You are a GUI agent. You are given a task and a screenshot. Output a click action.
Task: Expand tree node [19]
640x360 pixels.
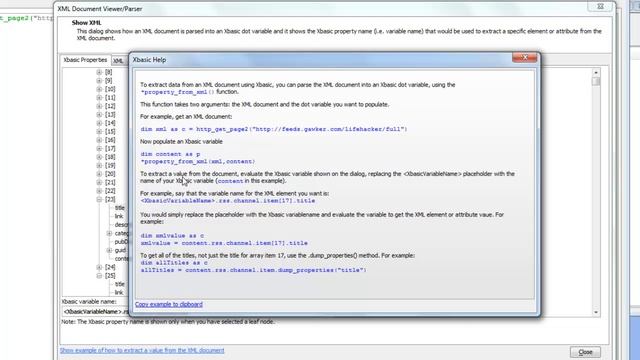[99, 165]
